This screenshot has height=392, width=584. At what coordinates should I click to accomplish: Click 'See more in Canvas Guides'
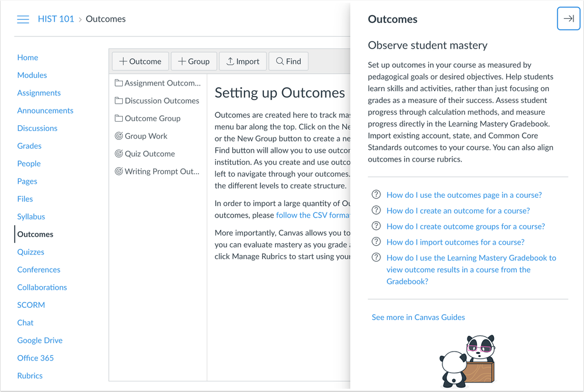click(x=418, y=317)
